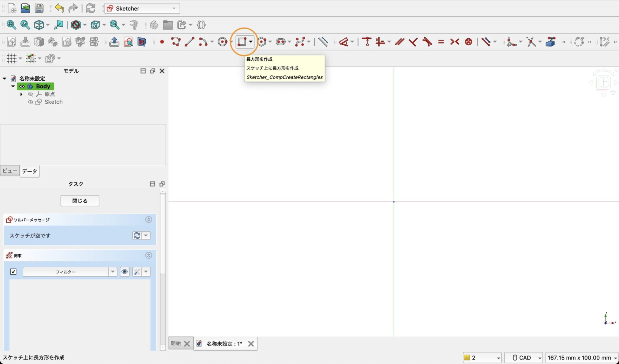The width and height of the screenshot is (619, 364).
Task: Float the モデル panel
Action: click(x=152, y=71)
